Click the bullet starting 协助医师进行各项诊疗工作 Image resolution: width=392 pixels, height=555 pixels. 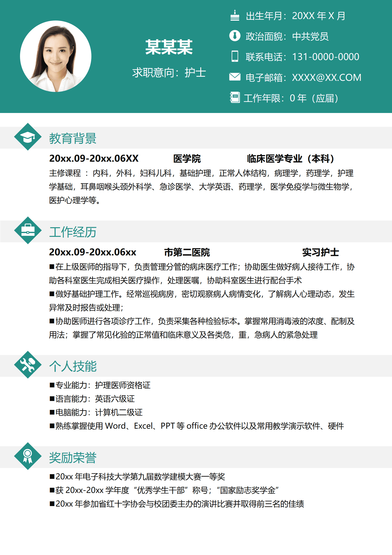[x=202, y=321]
